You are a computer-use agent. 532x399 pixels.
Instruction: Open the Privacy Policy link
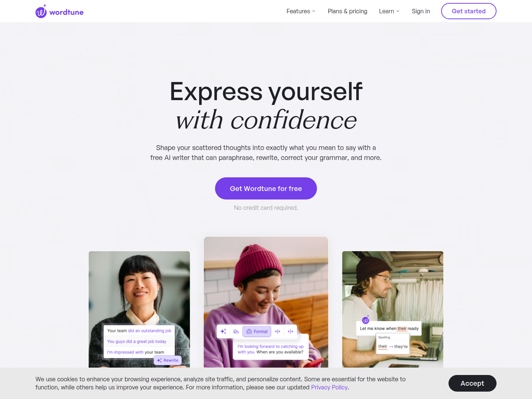[329, 387]
